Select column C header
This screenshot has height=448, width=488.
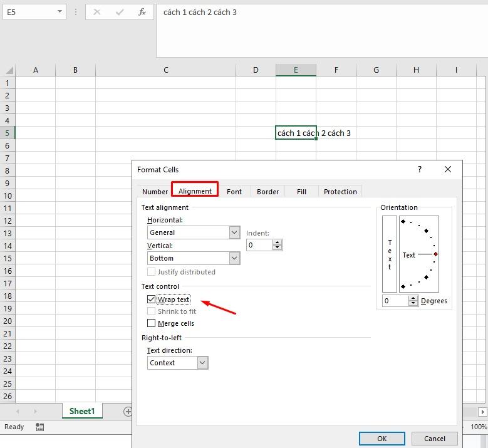point(166,70)
